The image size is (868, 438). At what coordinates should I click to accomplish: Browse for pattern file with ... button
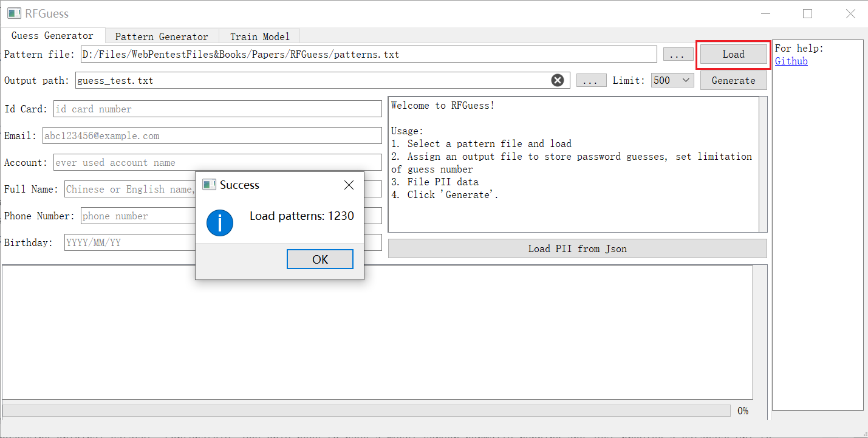678,55
